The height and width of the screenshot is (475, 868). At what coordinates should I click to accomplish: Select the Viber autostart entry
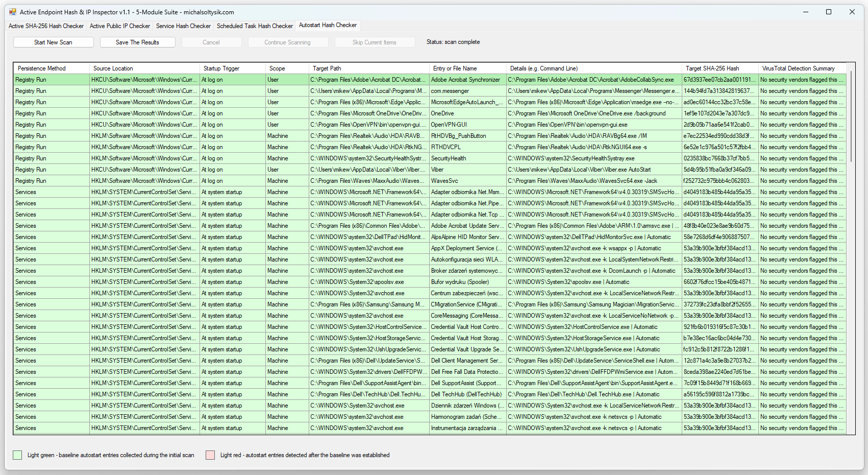click(437, 170)
